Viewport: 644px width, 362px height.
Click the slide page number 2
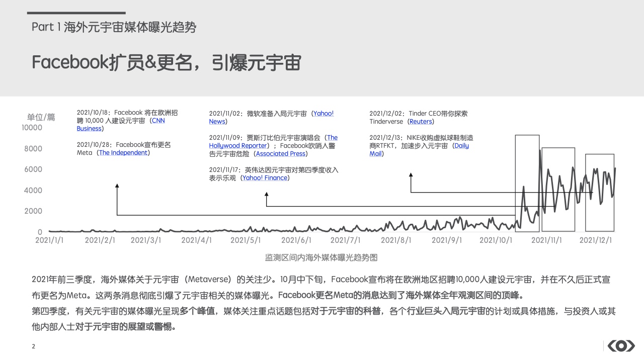point(33,346)
